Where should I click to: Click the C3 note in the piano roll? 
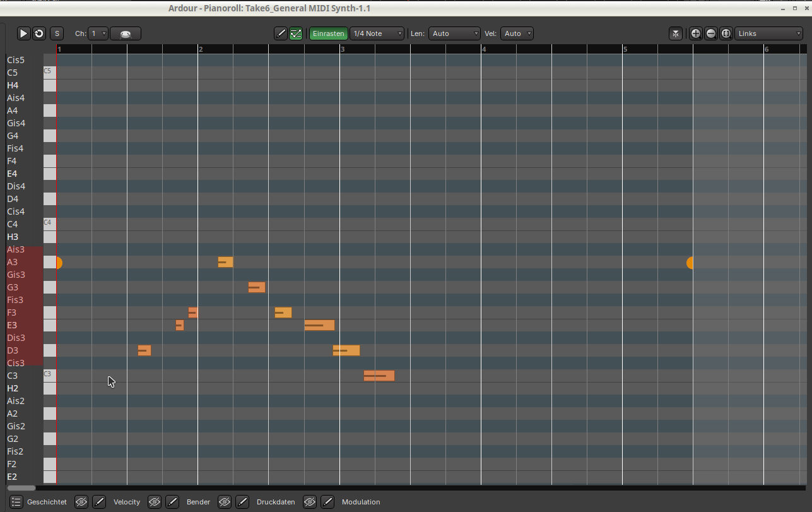[379, 376]
